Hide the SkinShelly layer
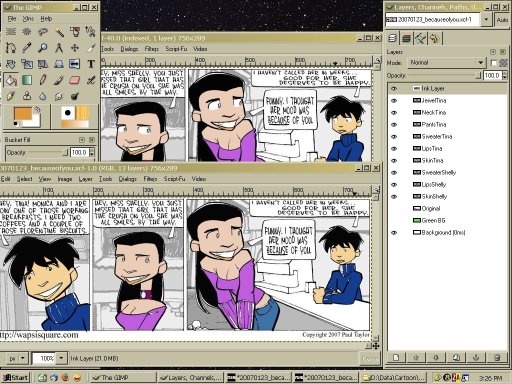This screenshot has width=512, height=384. pos(394,197)
